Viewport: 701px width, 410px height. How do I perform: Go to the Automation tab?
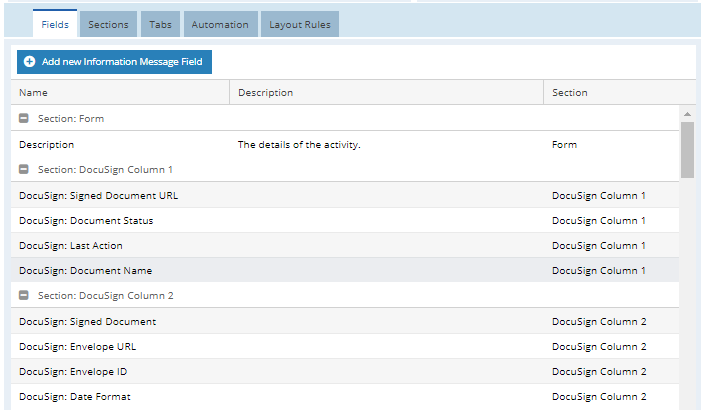click(220, 24)
